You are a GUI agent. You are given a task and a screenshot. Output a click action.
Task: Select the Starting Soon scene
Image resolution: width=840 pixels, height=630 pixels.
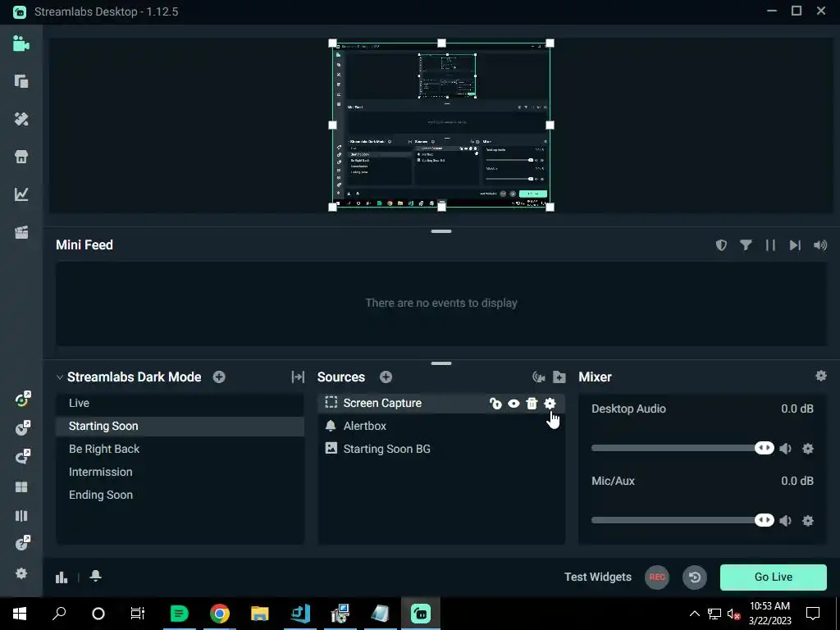(180, 426)
